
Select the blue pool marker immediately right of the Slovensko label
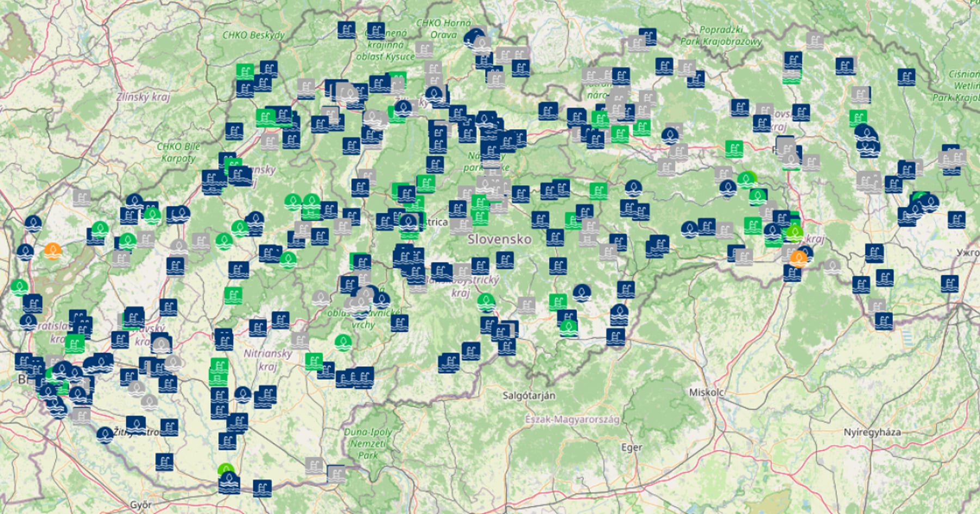pyautogui.click(x=555, y=237)
